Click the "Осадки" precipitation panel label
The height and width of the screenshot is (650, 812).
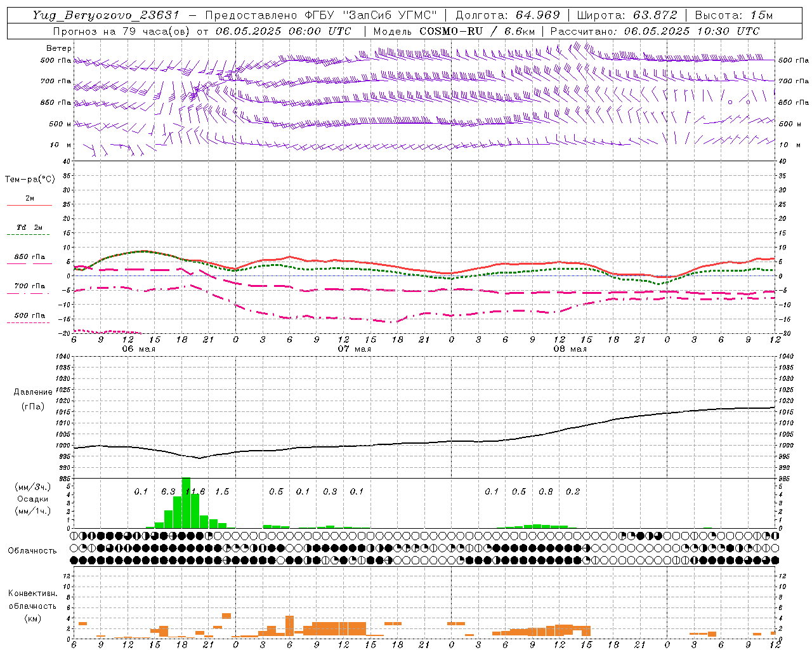click(x=33, y=499)
